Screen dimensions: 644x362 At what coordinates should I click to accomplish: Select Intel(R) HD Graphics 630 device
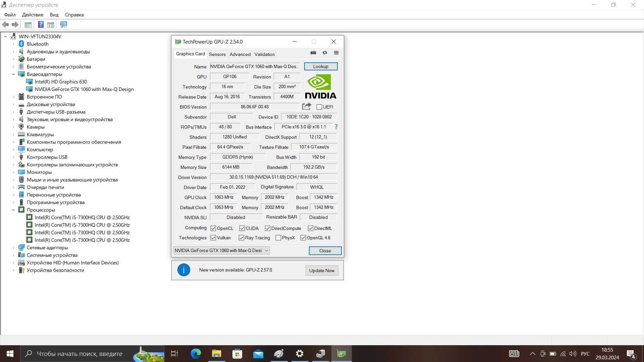(x=61, y=82)
